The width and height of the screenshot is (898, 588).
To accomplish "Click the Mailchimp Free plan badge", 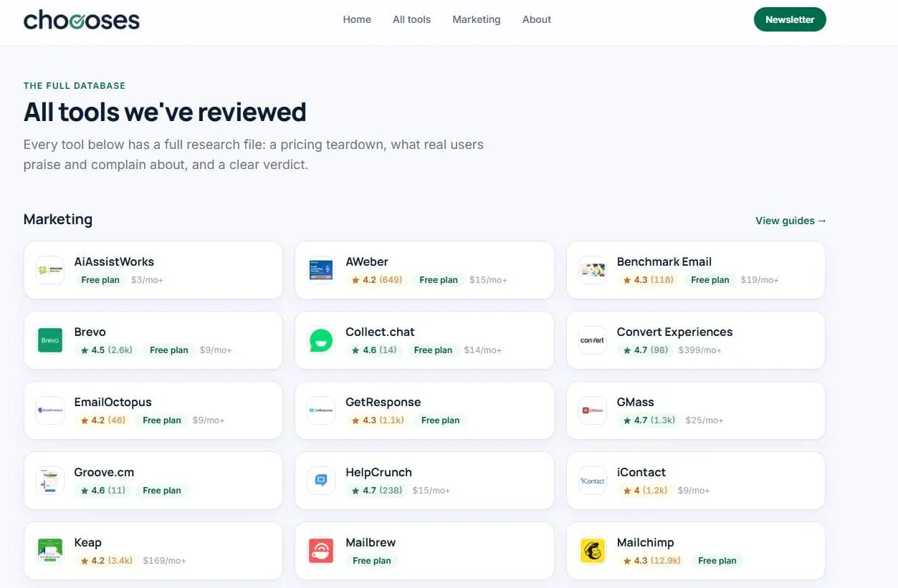I will tap(717, 561).
